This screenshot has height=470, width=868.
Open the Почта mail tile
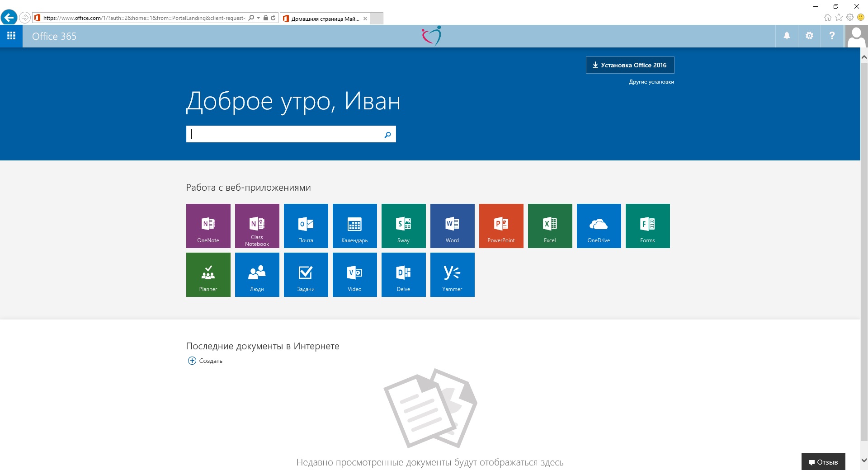point(306,226)
